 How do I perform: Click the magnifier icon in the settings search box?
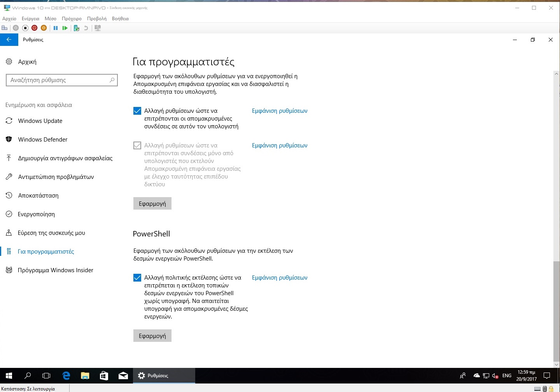[112, 80]
